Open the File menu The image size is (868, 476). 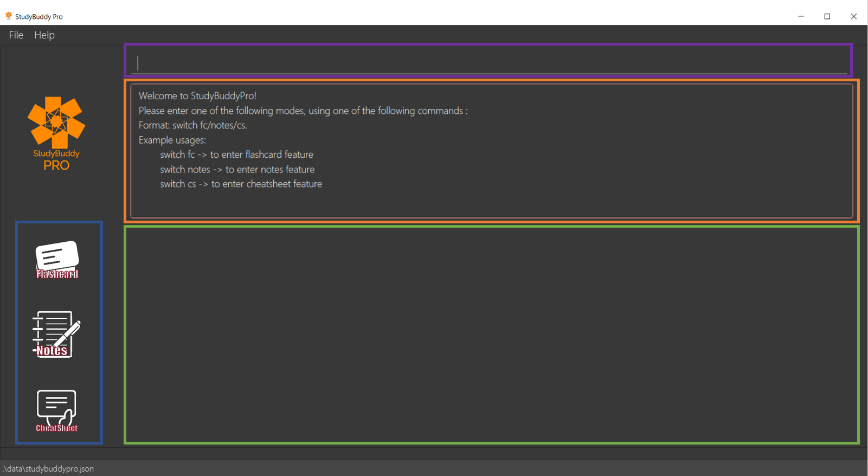[x=16, y=35]
